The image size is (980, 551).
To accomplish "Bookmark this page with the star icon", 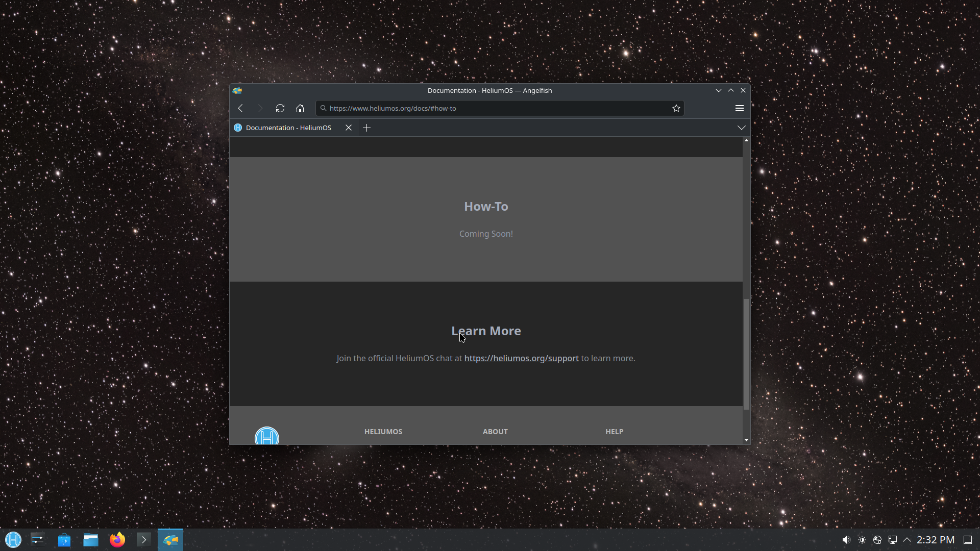I will (676, 108).
